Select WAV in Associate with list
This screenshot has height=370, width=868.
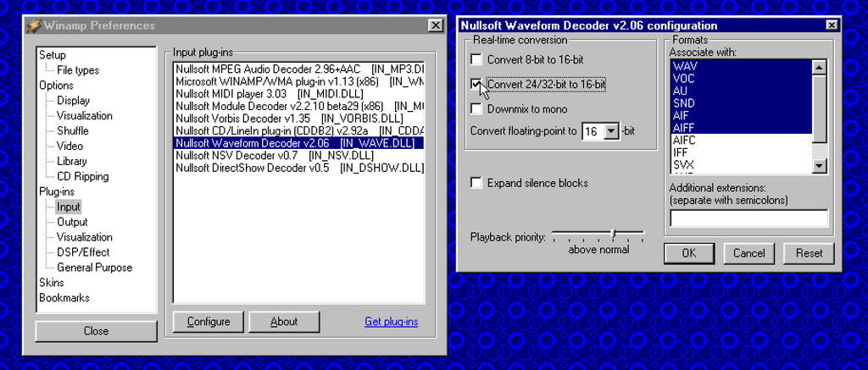click(x=741, y=66)
